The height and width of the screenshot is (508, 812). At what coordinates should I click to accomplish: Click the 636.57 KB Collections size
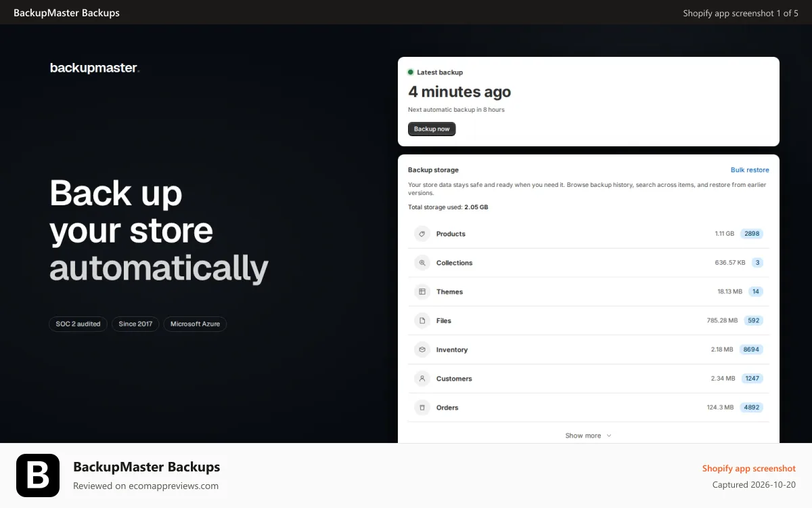tap(730, 263)
